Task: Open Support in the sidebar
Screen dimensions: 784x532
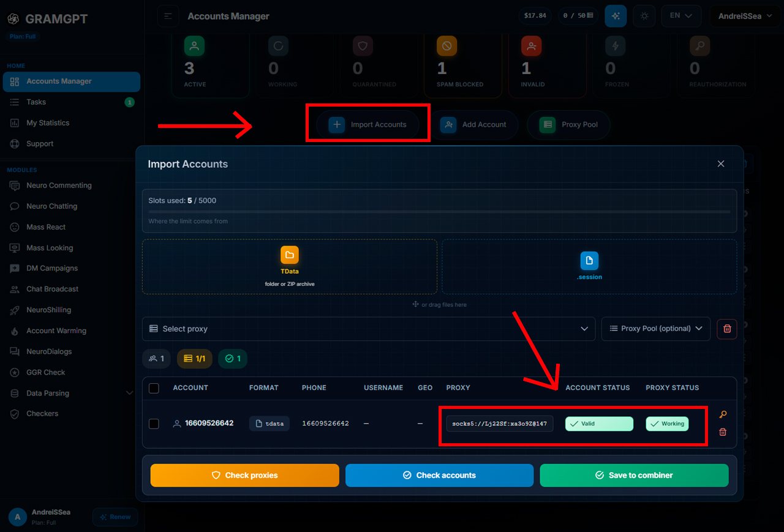Action: 72,144
